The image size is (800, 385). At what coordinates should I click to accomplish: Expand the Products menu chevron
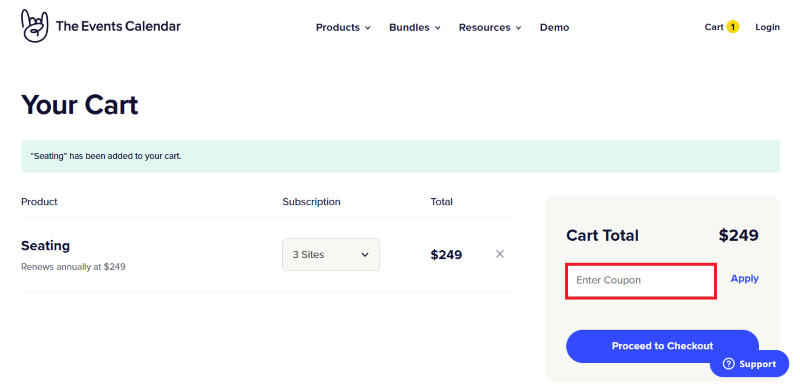(368, 28)
